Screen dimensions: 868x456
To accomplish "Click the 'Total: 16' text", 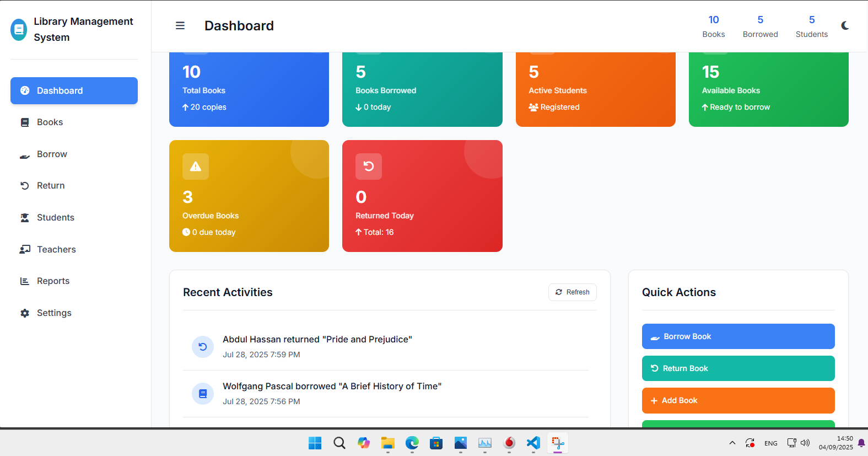I will [x=379, y=232].
